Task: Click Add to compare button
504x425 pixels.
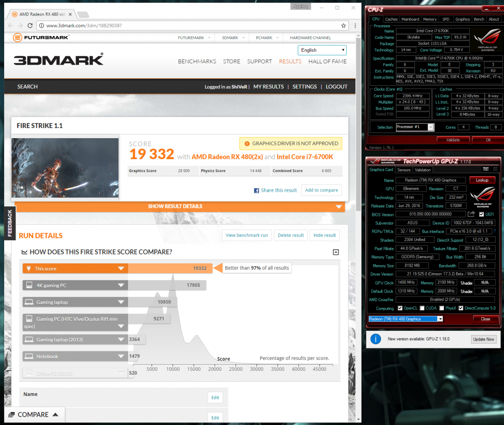Action: (321, 190)
